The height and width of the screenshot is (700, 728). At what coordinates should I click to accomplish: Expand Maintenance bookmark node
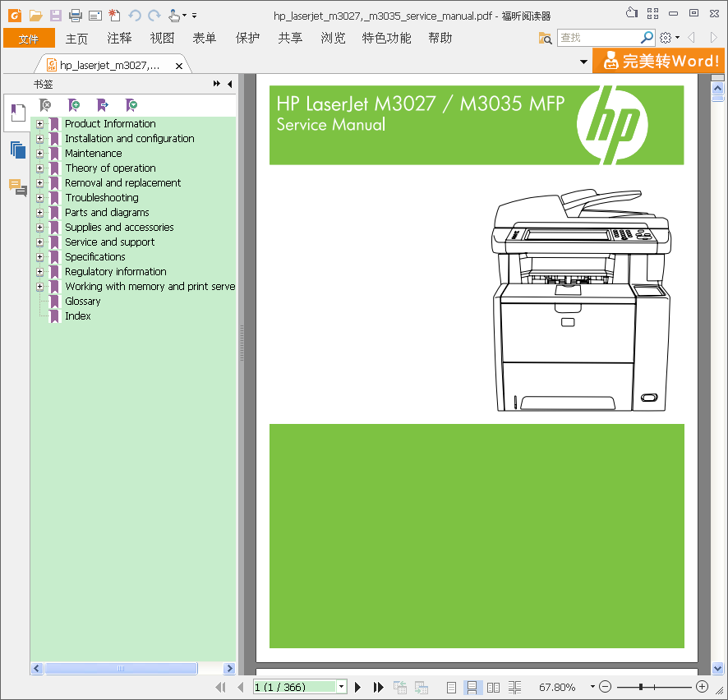pos(40,154)
